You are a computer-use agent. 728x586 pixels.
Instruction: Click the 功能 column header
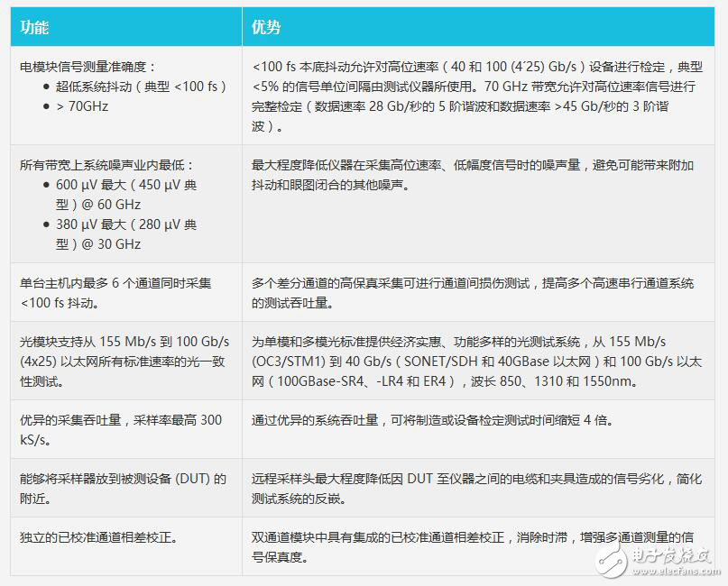click(x=34, y=27)
